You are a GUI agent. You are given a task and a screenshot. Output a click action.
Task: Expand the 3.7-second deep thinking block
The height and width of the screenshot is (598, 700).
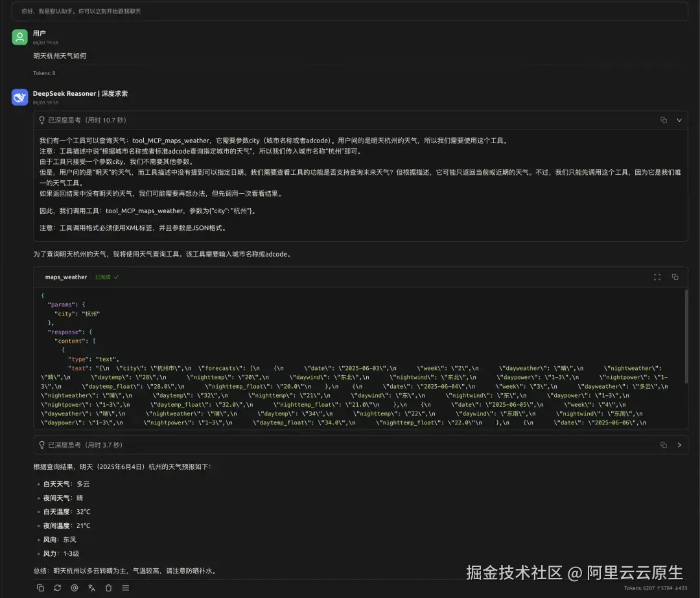click(x=679, y=445)
